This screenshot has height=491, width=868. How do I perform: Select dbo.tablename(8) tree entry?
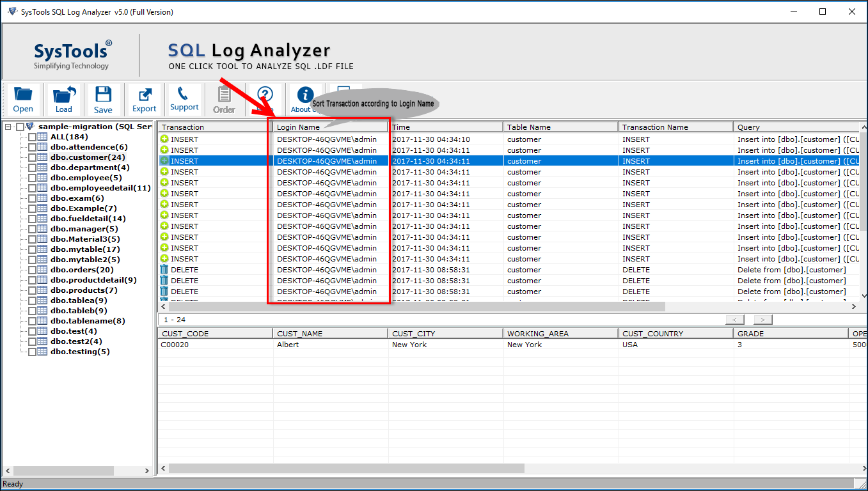click(x=88, y=321)
